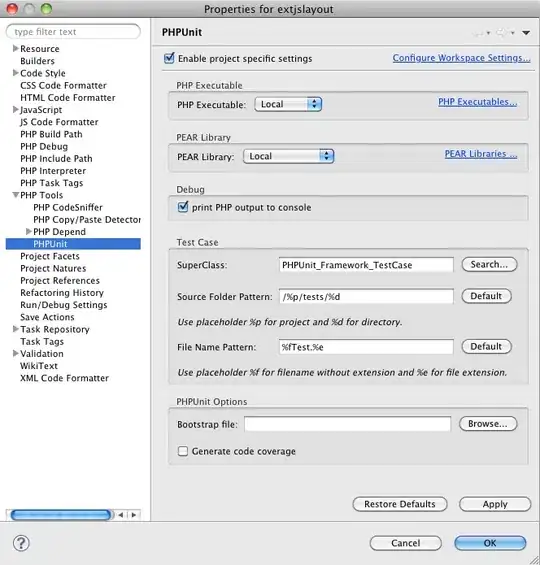This screenshot has width=540, height=565.
Task: Open the PHP Executable dropdown
Action: pos(288,104)
